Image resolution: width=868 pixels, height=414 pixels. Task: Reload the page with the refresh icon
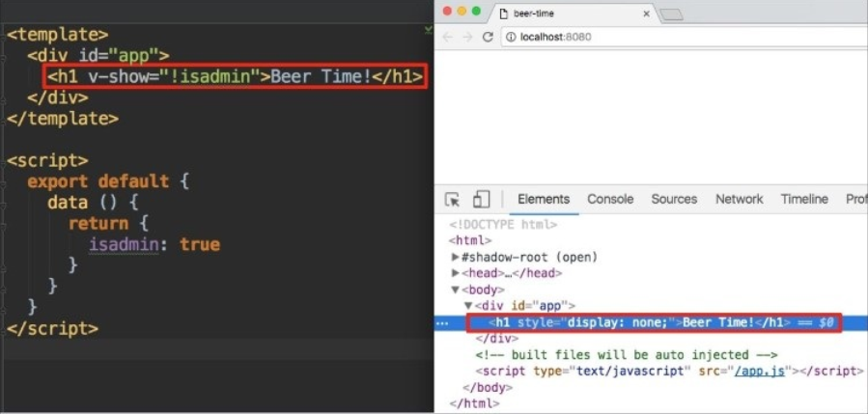pos(489,37)
